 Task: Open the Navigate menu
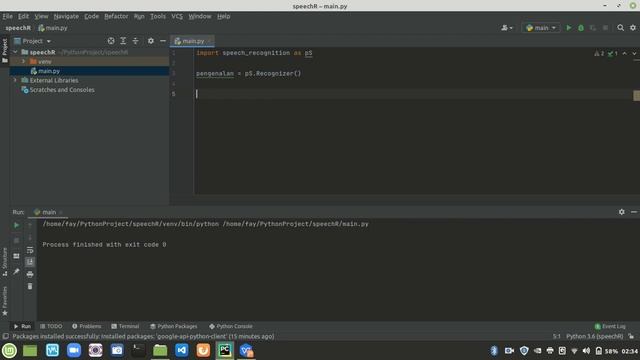coord(66,16)
